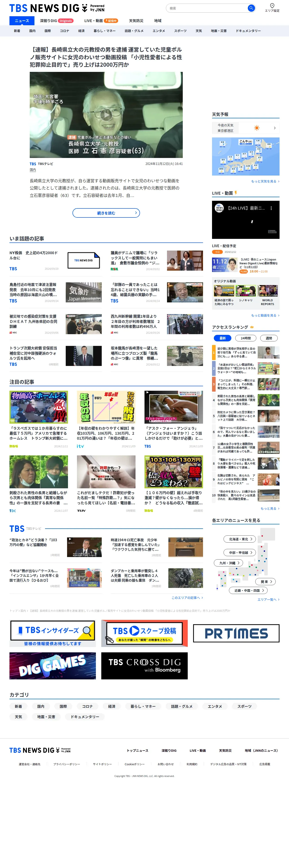
Task: Click the 経済 category chip near footer
Action: pyautogui.click(x=112, y=706)
